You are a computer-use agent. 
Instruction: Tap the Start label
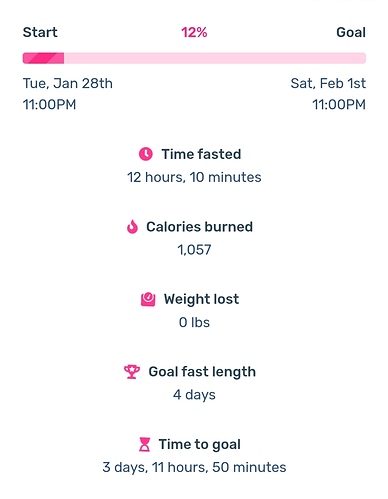coord(40,32)
